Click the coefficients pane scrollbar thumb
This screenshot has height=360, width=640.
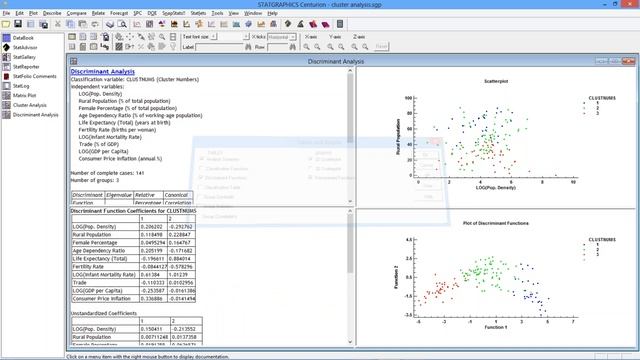pyautogui.click(x=350, y=244)
